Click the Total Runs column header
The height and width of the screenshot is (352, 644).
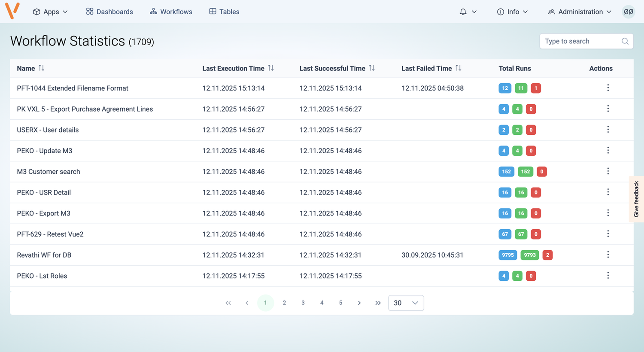(515, 68)
